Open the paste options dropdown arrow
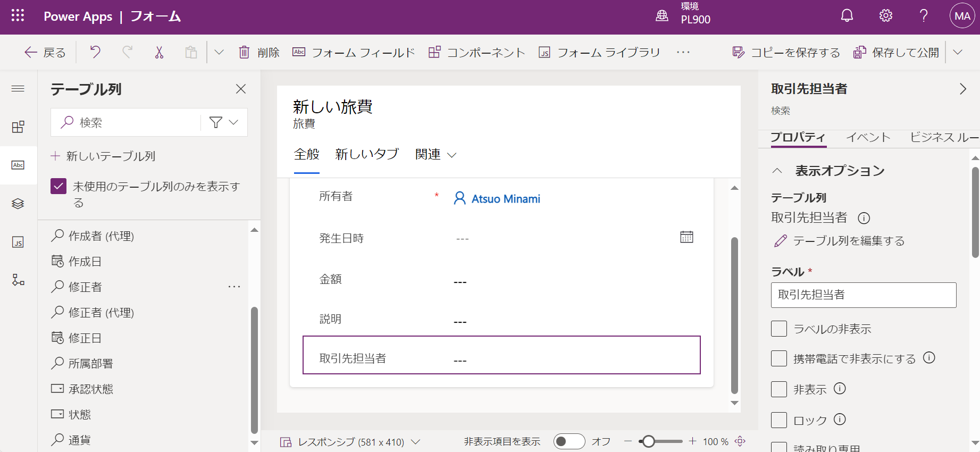This screenshot has width=980, height=452. pos(219,52)
